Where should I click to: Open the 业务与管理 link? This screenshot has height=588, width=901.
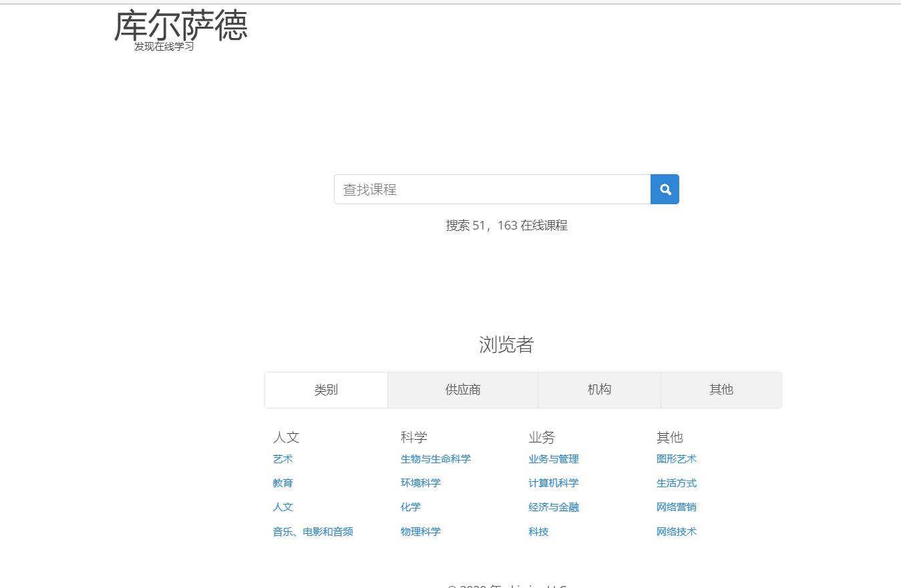(553, 459)
